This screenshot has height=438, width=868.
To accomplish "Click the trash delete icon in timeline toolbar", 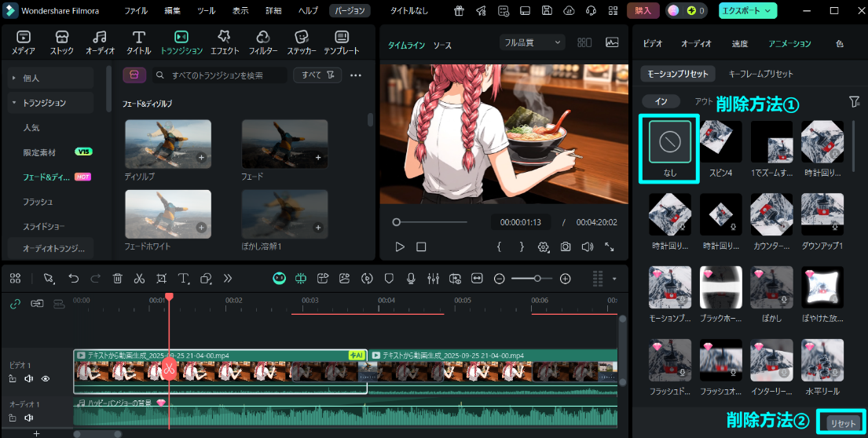I will [x=117, y=279].
